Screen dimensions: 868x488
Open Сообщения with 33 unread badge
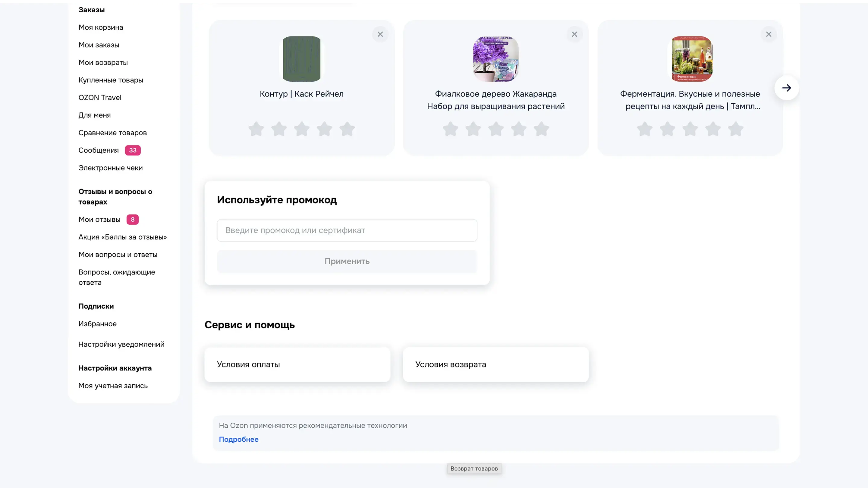[99, 150]
